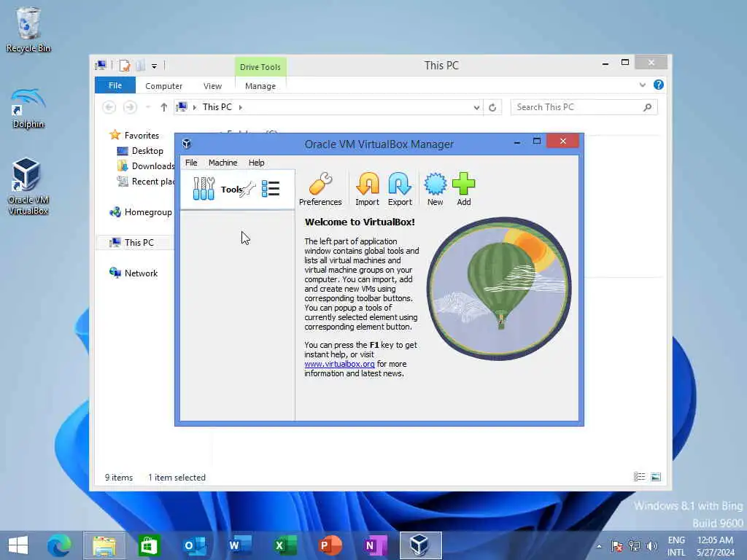Click the search magnifier icon
The width and height of the screenshot is (747, 560).
point(647,107)
